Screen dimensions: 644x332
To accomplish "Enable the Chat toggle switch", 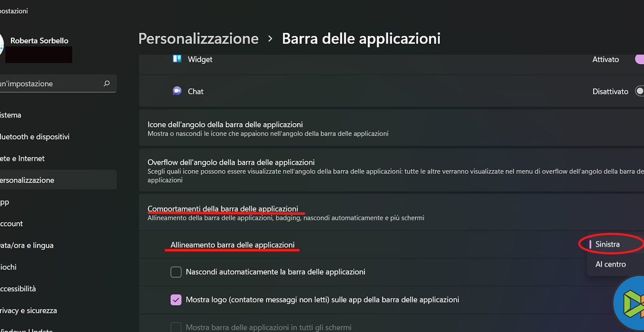I will (639, 91).
